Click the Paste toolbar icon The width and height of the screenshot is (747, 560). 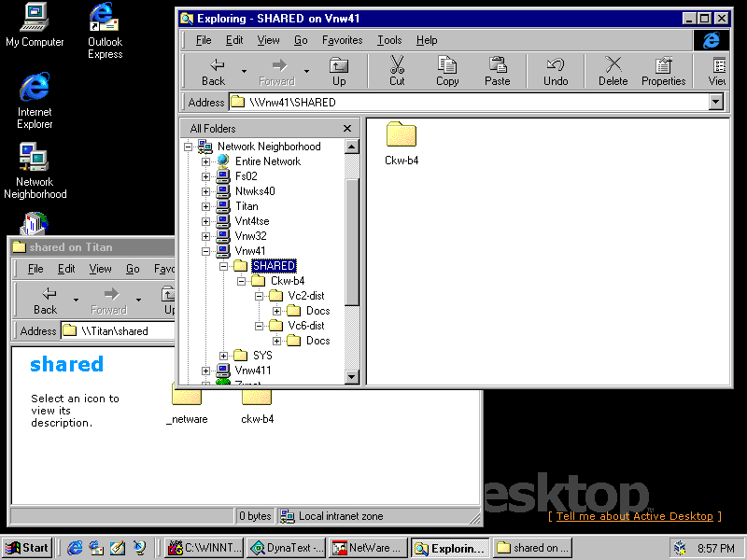click(498, 72)
